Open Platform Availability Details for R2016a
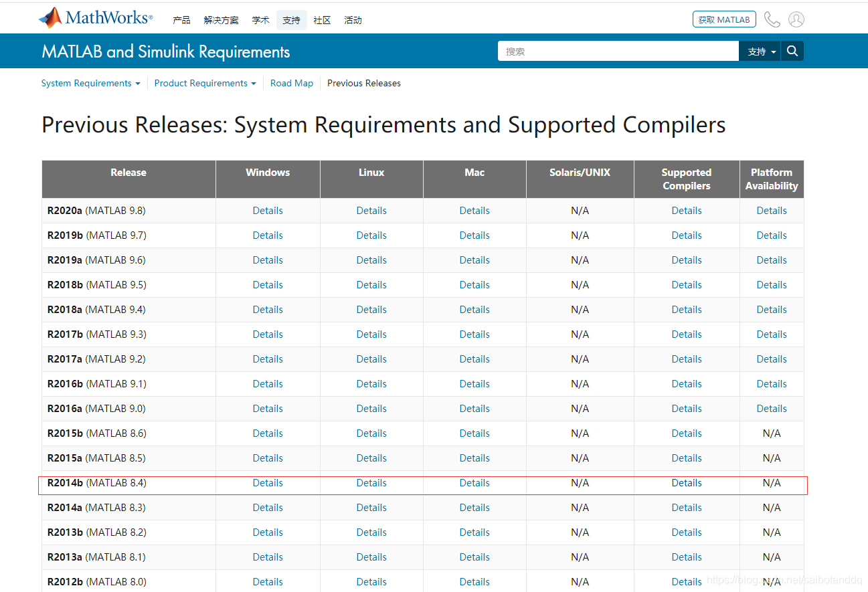The width and height of the screenshot is (868, 592). (x=772, y=409)
